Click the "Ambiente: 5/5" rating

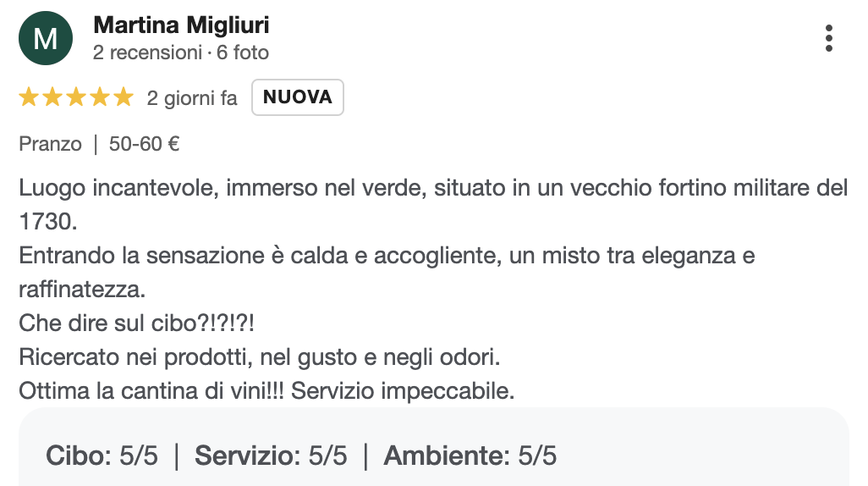(x=470, y=456)
